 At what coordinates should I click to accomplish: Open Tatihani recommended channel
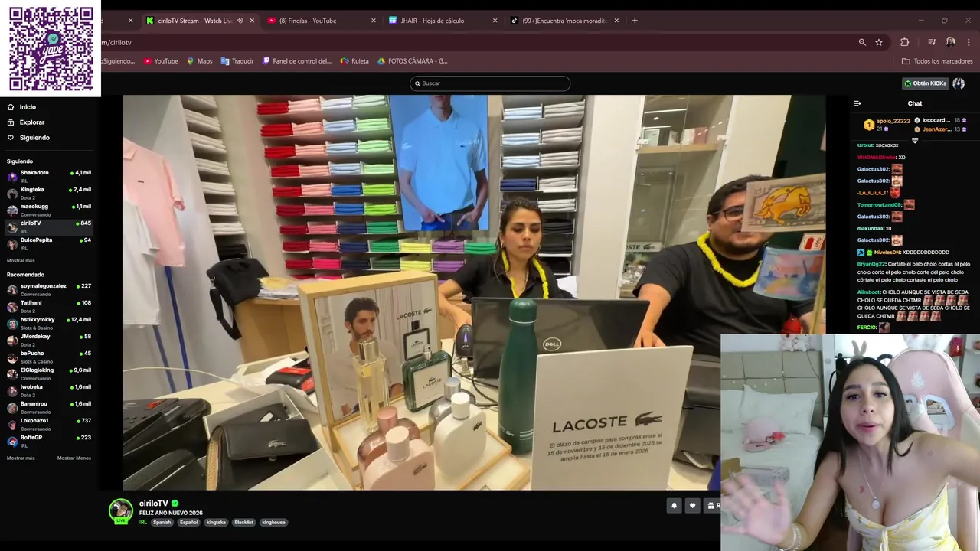pos(50,306)
